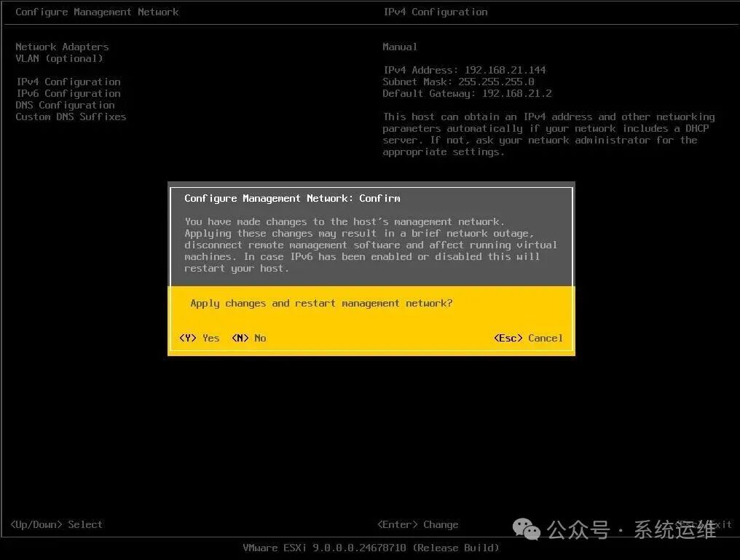Select VLAN (optional) menu entry
Screen dimensions: 740x560
click(59, 58)
